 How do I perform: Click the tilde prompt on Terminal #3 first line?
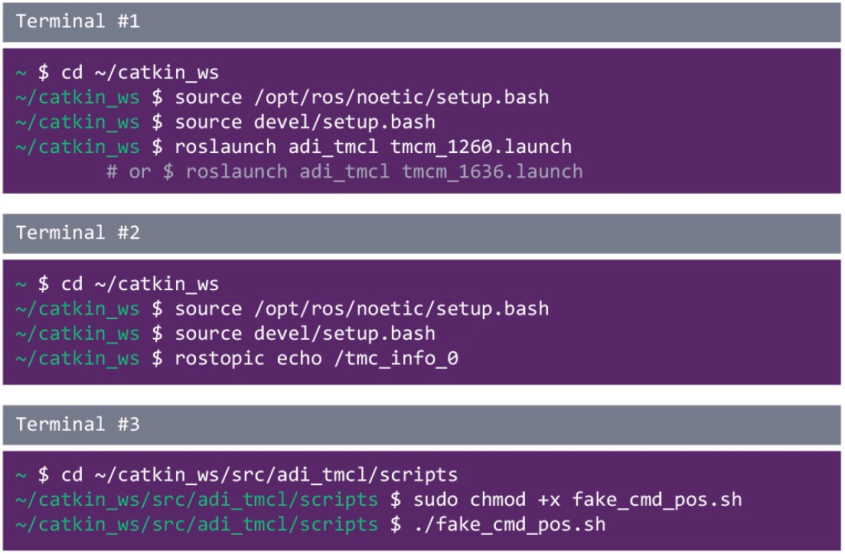pos(21,475)
